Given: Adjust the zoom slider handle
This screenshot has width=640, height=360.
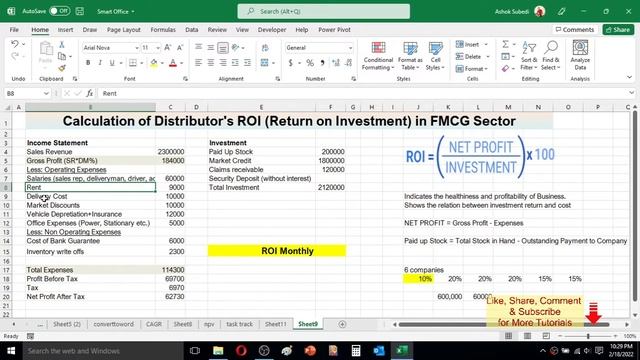Looking at the screenshot, I should click(588, 336).
